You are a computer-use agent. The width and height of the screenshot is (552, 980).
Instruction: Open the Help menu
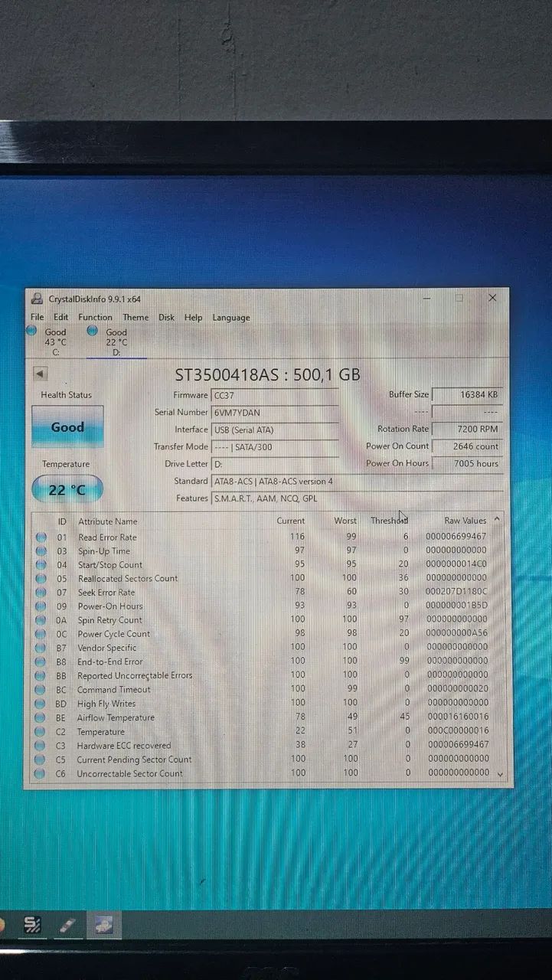[x=193, y=317]
